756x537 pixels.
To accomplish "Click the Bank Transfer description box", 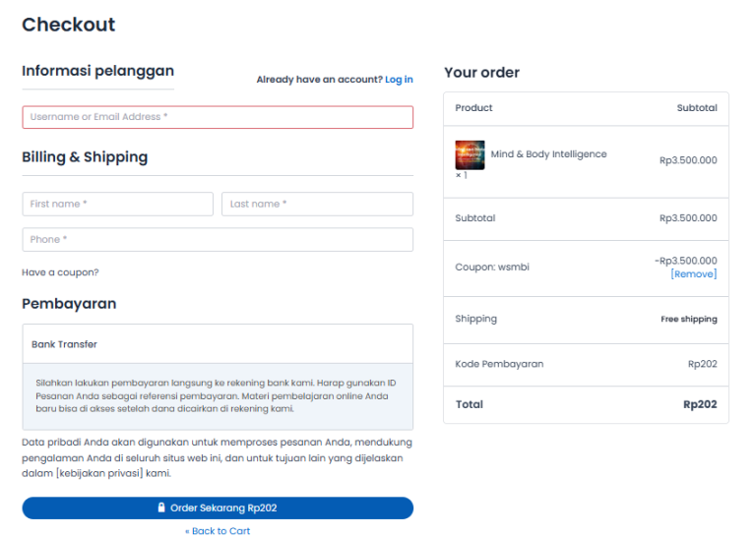I will [x=218, y=396].
